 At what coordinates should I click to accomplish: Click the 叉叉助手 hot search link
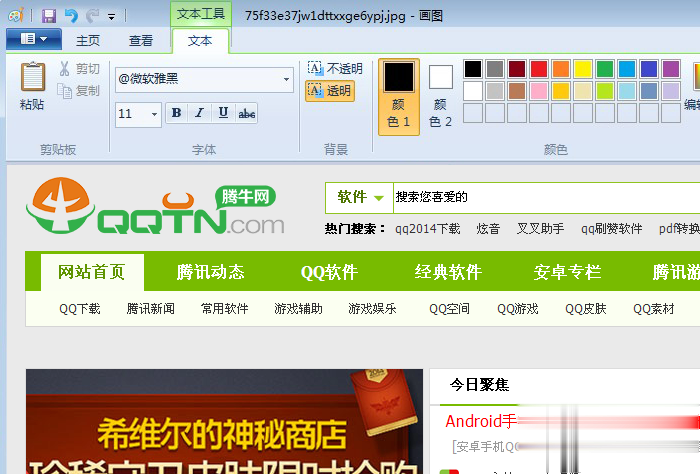click(x=540, y=229)
